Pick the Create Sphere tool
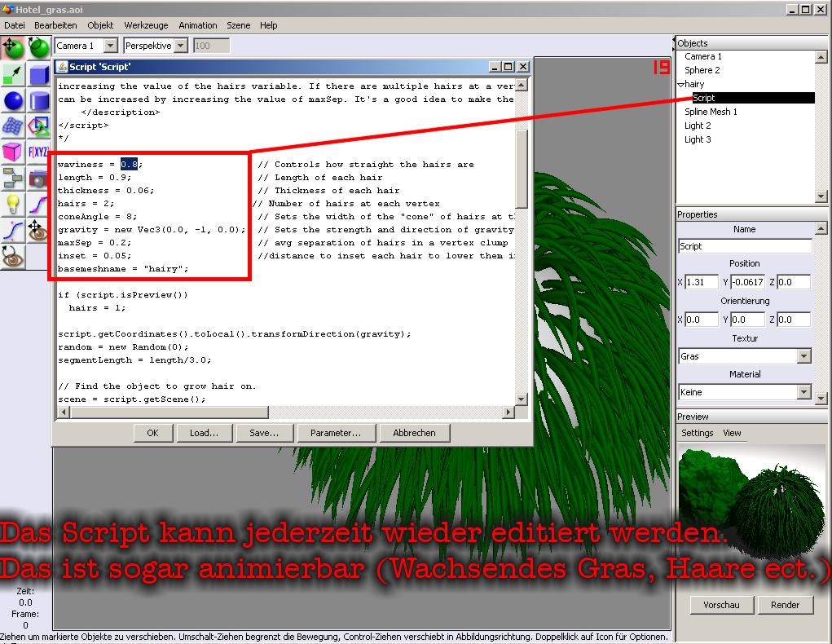Screen dimensions: 832x644 13,100
